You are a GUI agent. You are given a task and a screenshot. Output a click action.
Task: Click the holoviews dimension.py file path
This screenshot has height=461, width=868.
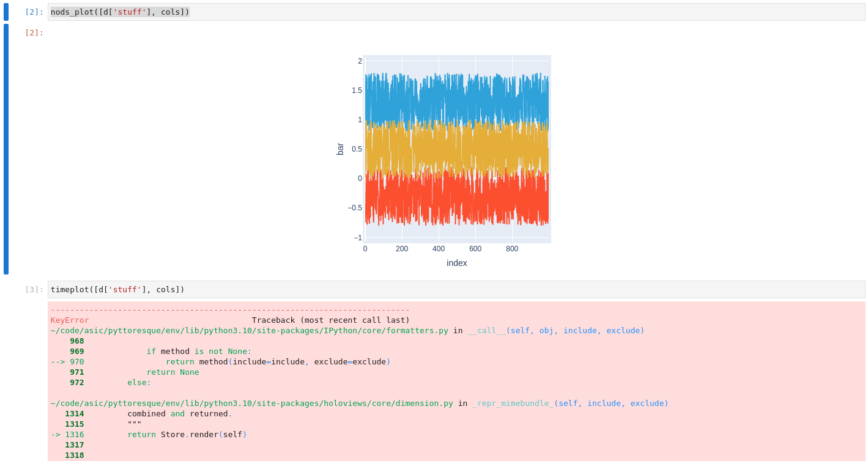tap(252, 403)
